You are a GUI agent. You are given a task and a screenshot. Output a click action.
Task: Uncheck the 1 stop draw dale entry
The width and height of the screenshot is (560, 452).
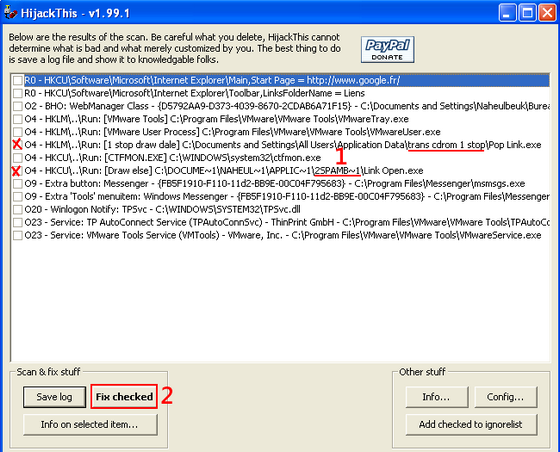18,145
